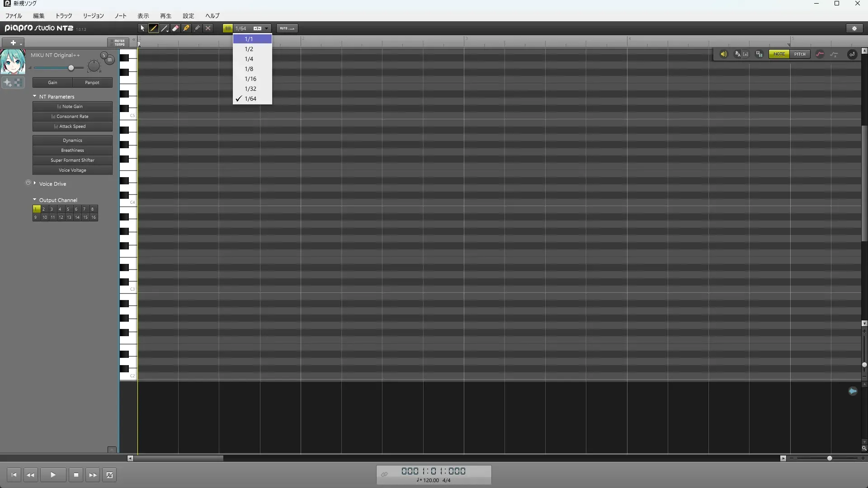Select the arrow pointer tool
This screenshot has width=868, height=488.
[x=142, y=28]
